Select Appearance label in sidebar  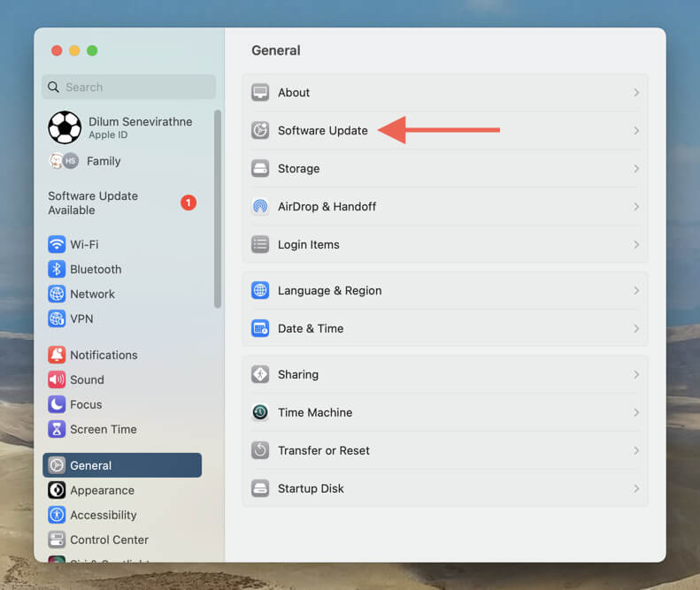103,490
